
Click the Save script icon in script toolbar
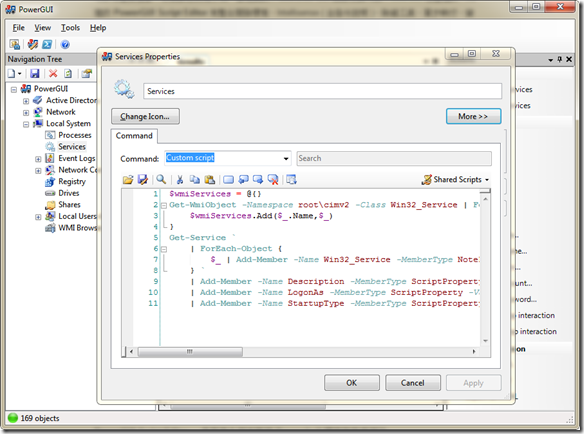pos(143,180)
